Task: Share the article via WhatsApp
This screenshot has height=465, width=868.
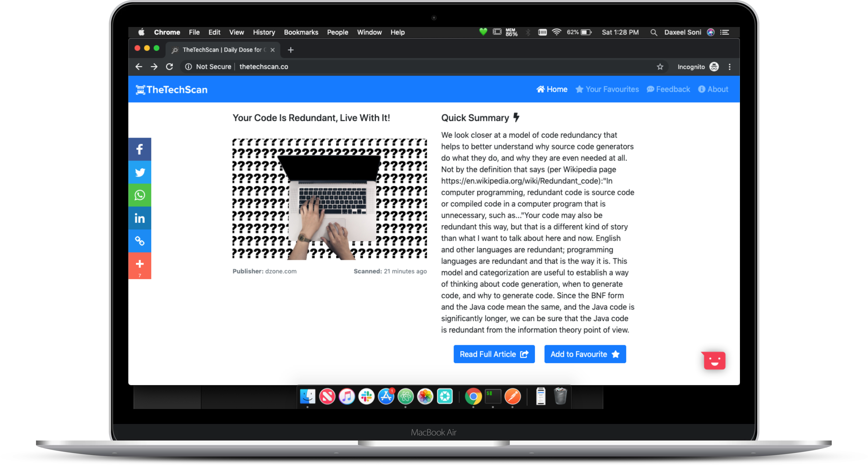Action: point(140,195)
